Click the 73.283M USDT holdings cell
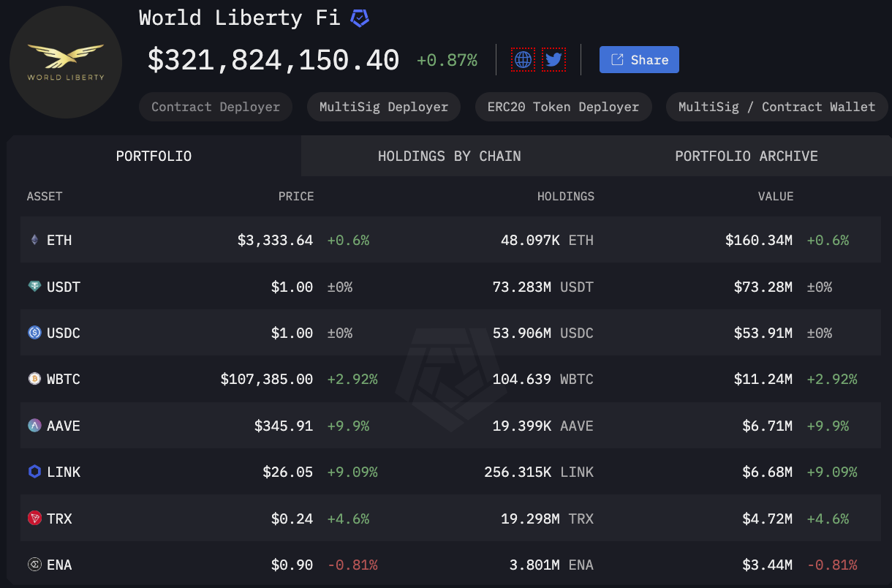Screen dimensions: 892x588 pos(543,287)
